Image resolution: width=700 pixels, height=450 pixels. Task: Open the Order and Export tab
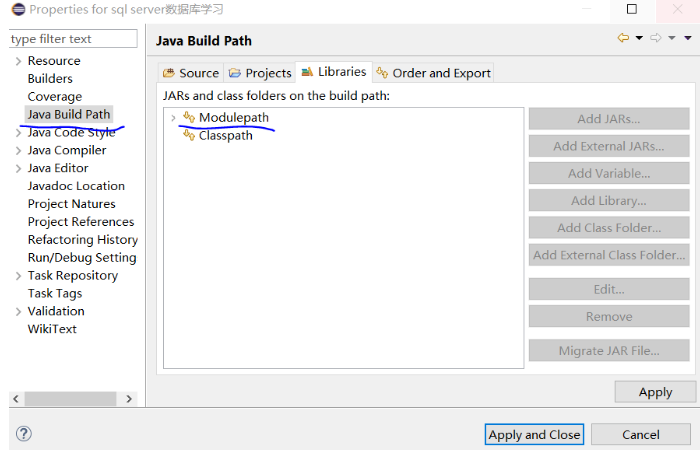point(433,73)
